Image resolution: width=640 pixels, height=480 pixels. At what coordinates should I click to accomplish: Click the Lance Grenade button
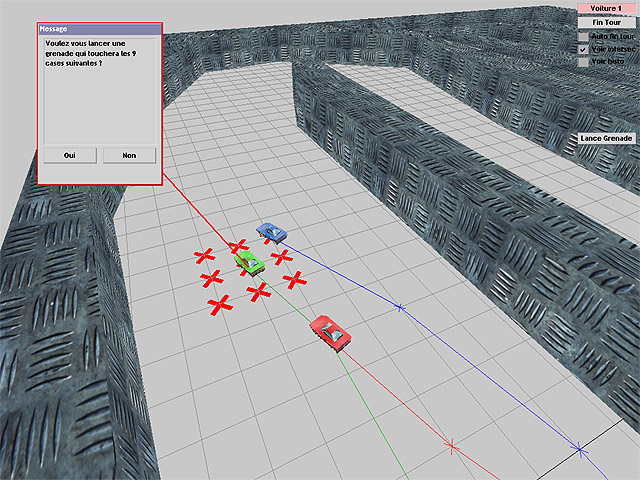pyautogui.click(x=607, y=138)
